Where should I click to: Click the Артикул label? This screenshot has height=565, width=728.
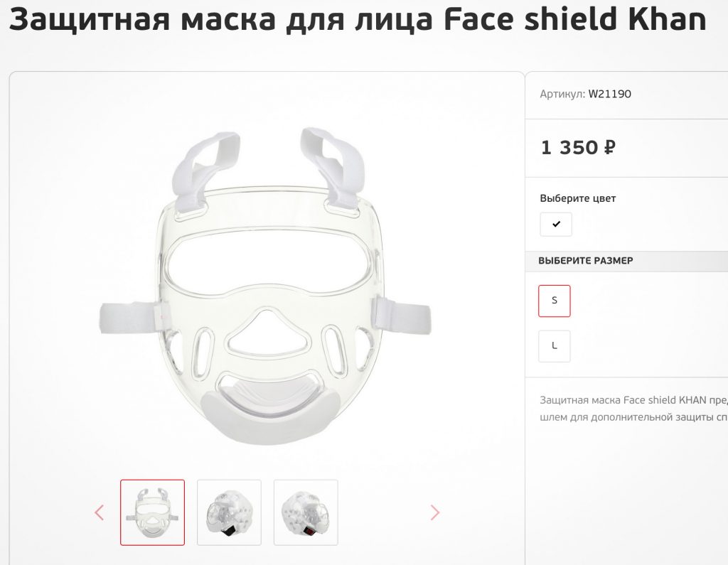click(x=562, y=94)
